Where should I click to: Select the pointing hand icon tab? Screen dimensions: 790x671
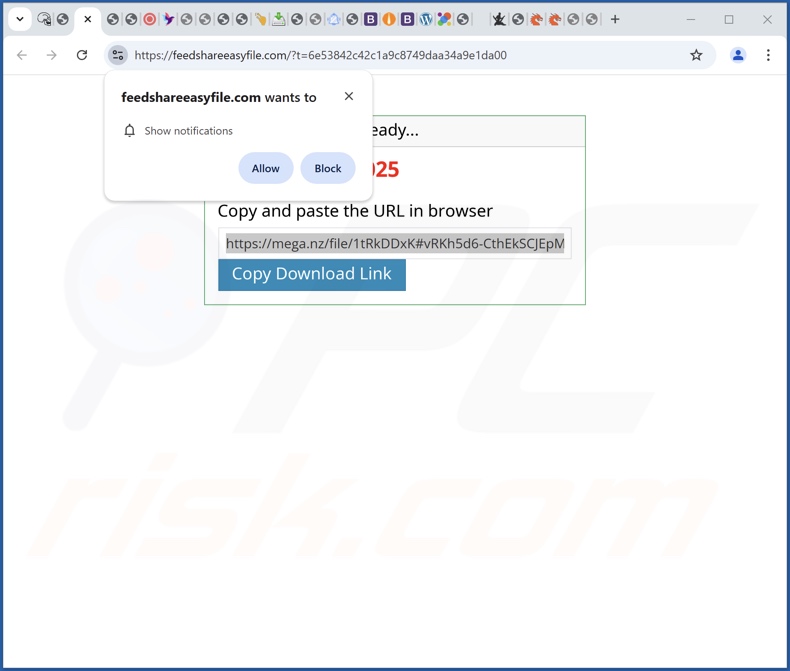pos(260,19)
